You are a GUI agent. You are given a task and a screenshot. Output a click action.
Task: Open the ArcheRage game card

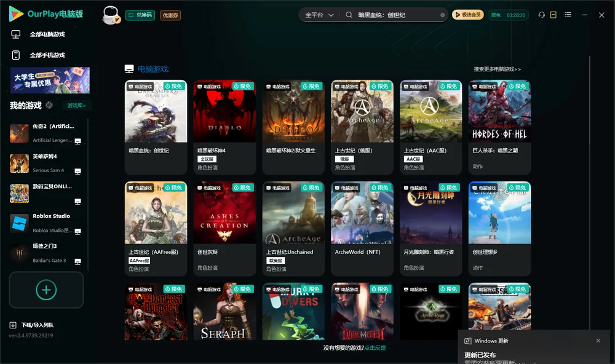point(430,312)
